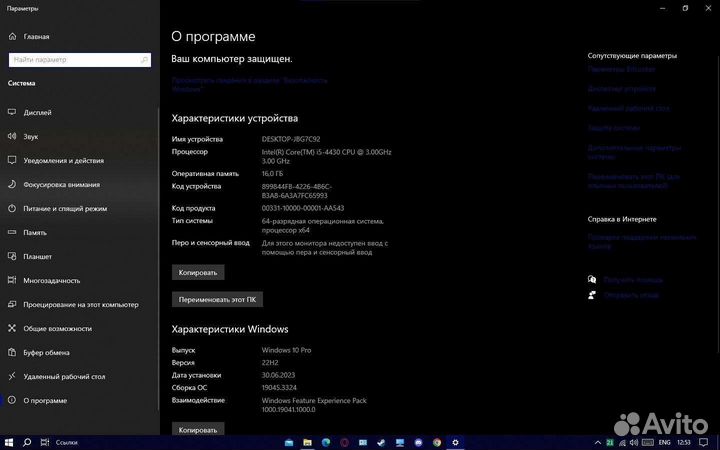Launch Opera browser from the taskbar
This screenshot has width=720, height=450.
tap(344, 442)
